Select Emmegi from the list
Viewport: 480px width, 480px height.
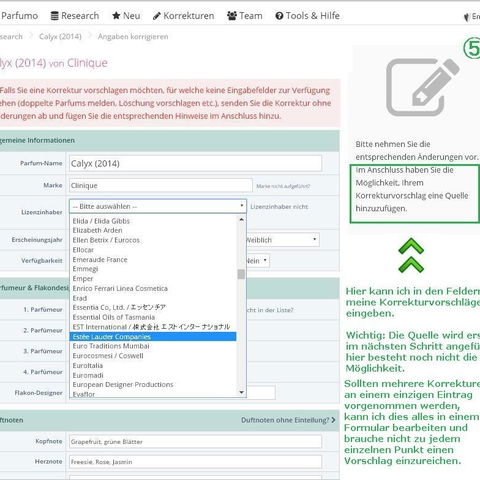[x=153, y=269]
